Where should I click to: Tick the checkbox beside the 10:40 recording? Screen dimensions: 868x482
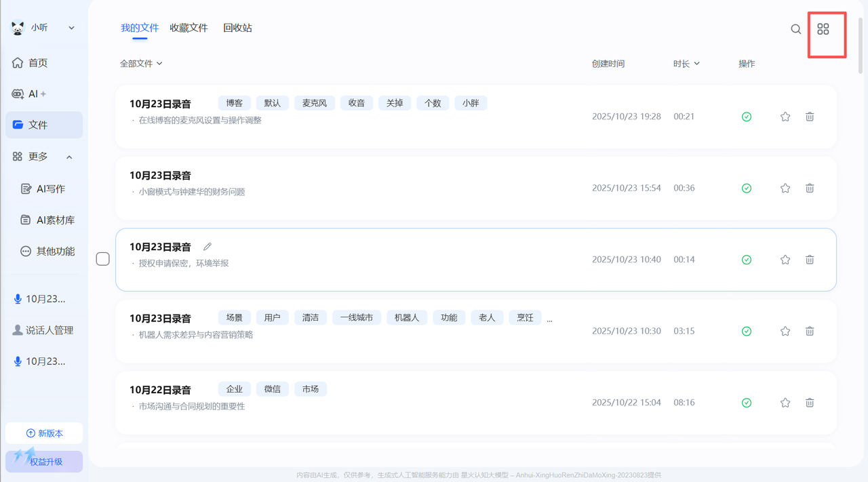coord(103,259)
